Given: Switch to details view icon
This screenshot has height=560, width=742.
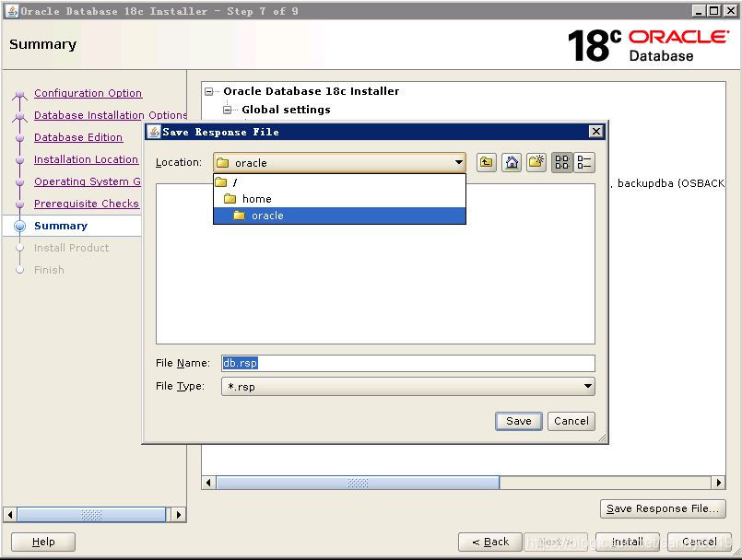Looking at the screenshot, I should tap(584, 163).
